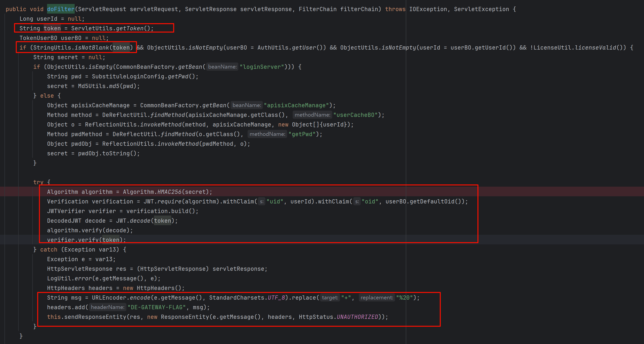Click the beanName hint before "apisixCacheManage"

246,105
